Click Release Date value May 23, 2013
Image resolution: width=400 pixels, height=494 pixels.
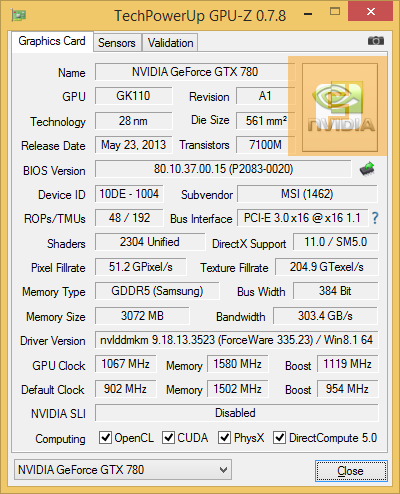pyautogui.click(x=133, y=145)
